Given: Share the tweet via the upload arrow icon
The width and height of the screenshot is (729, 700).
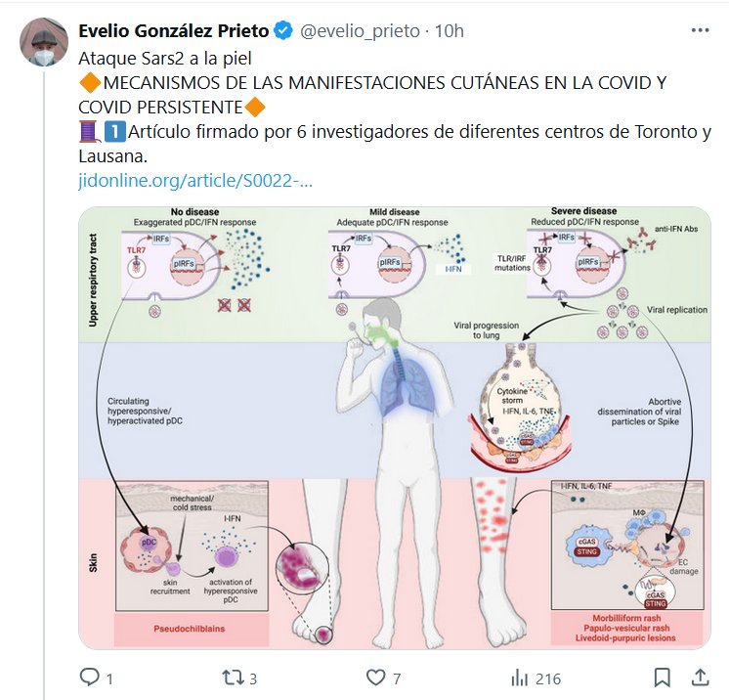Looking at the screenshot, I should pos(700,678).
